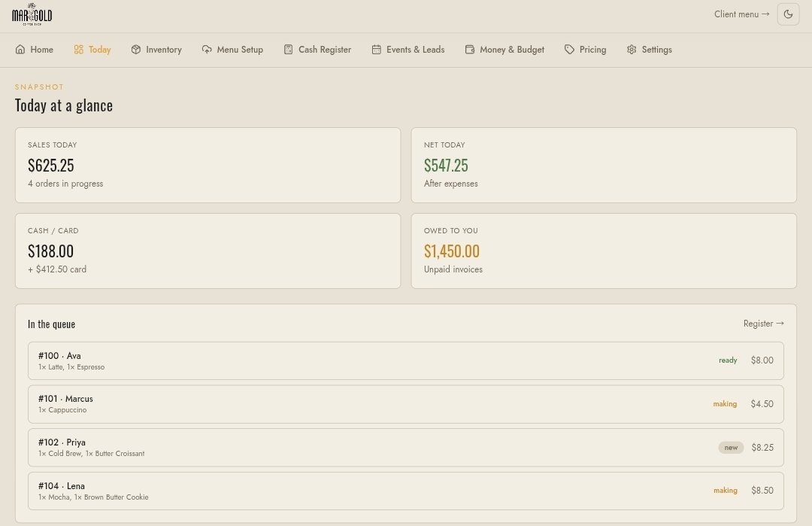Open the Settings tab label
The width and height of the screenshot is (812, 526).
[x=656, y=50]
